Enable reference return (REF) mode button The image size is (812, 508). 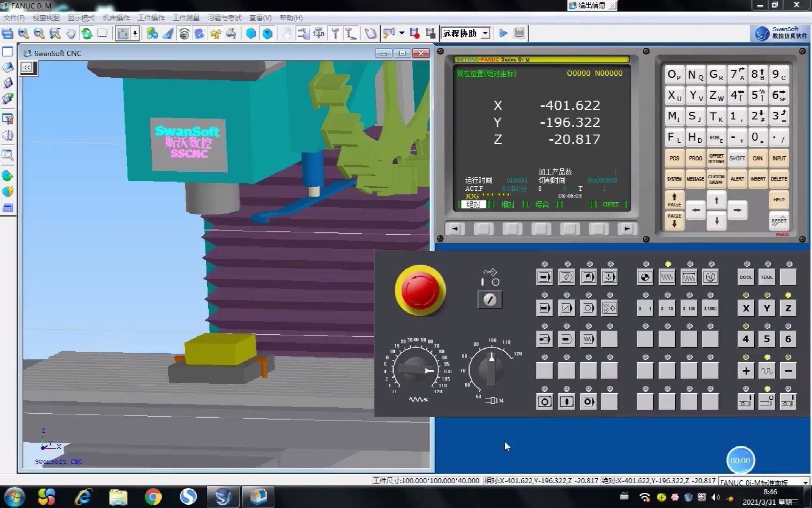645,277
